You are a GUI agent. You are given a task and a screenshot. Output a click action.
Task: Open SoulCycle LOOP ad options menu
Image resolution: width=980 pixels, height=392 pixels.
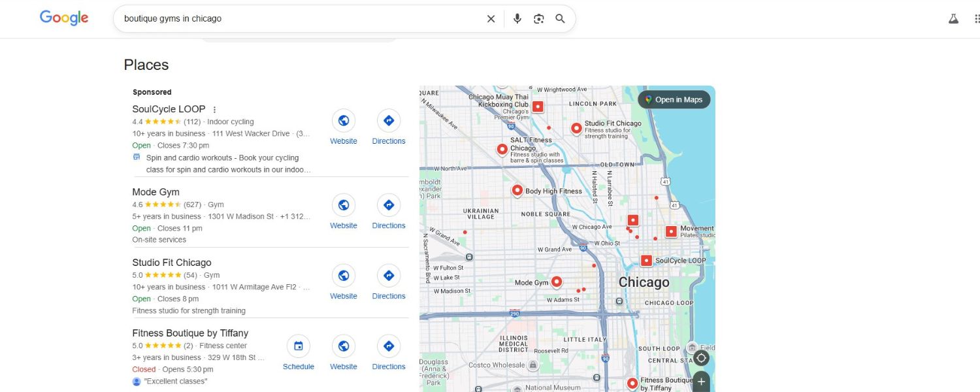click(x=214, y=110)
